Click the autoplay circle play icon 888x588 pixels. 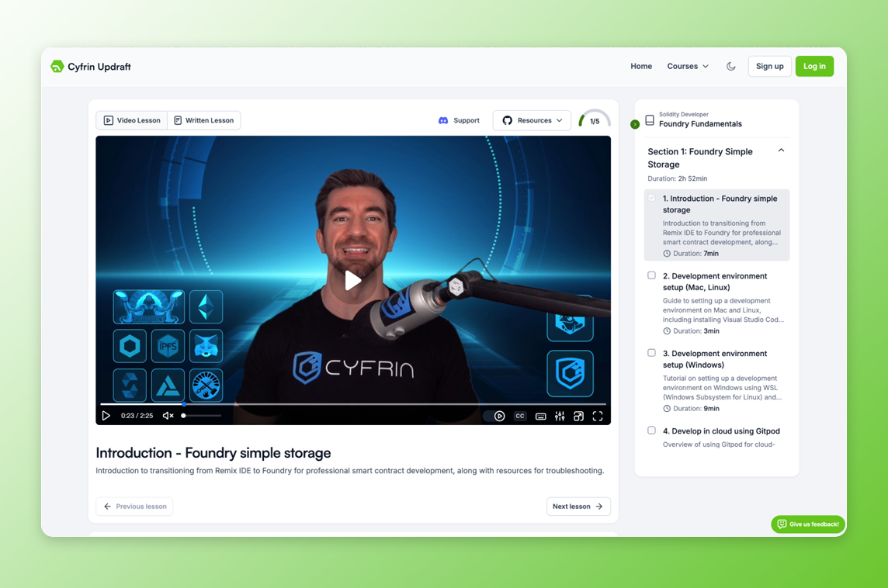click(x=500, y=416)
